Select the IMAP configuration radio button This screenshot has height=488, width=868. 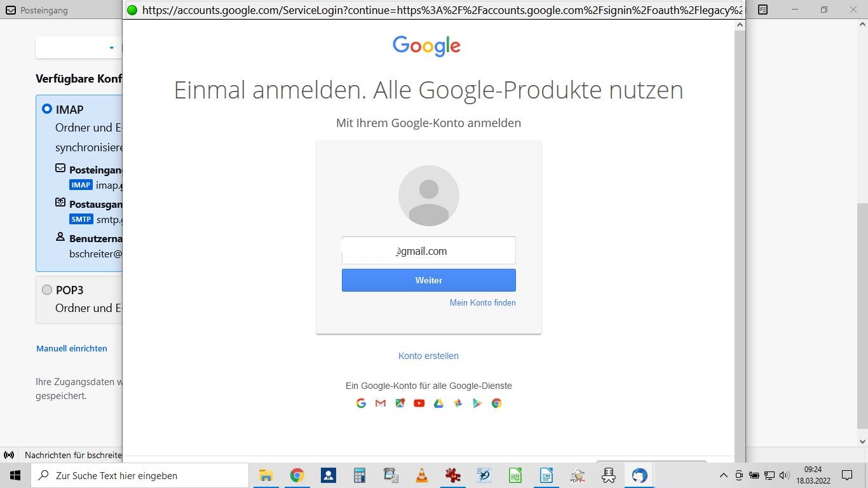47,109
